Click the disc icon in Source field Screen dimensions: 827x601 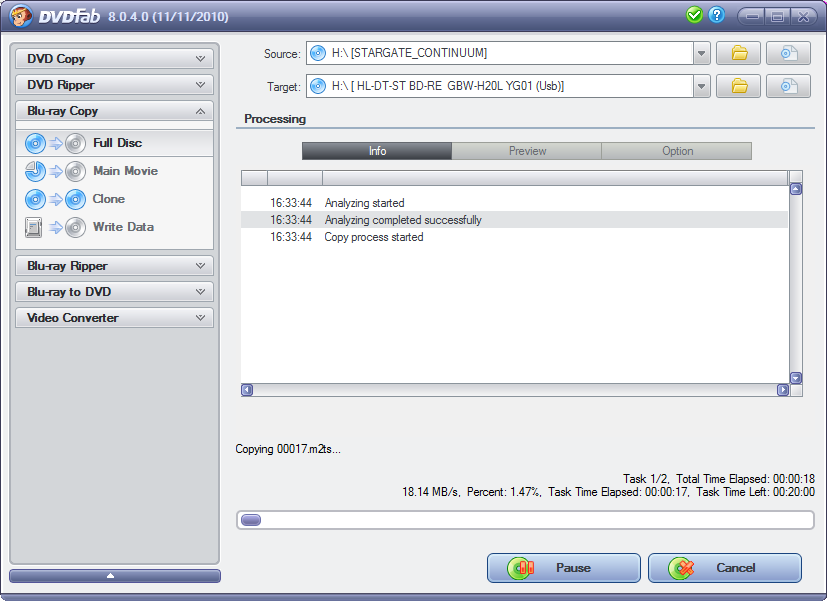point(318,53)
